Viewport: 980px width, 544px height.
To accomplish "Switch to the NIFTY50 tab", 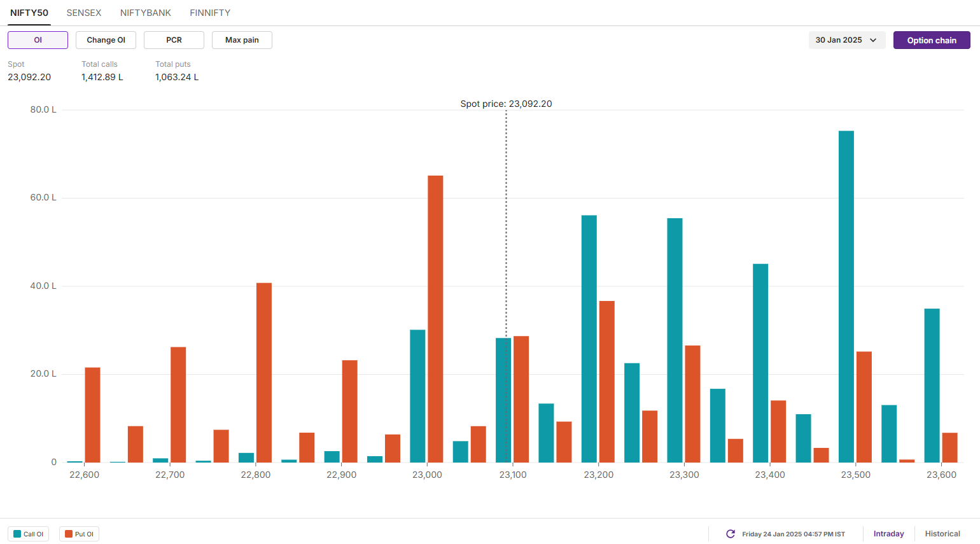I will 29,13.
